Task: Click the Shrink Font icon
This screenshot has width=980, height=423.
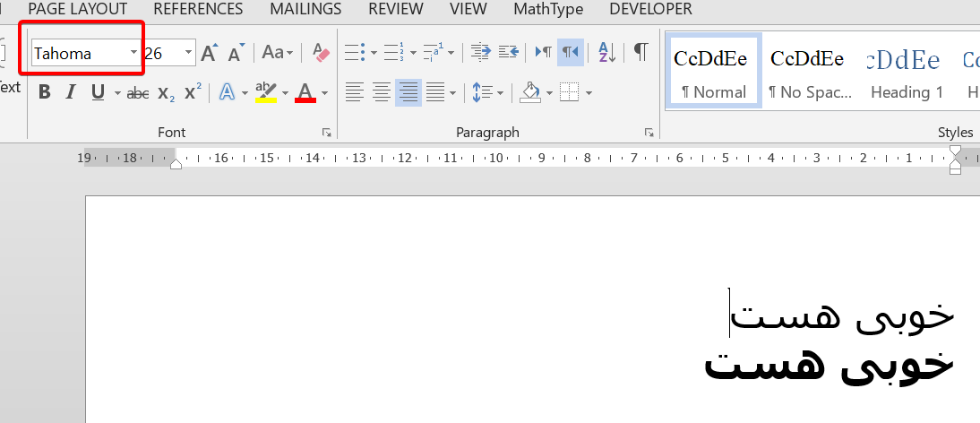Action: point(236,53)
